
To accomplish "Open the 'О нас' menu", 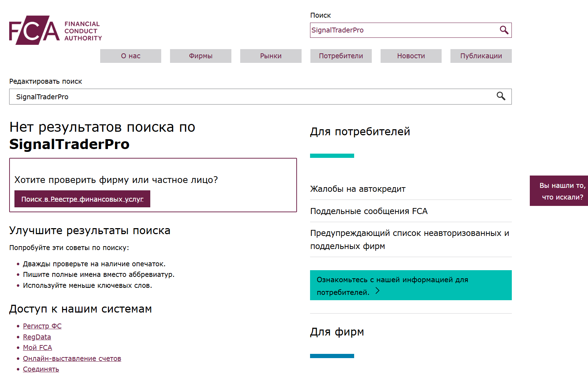I will (x=131, y=56).
